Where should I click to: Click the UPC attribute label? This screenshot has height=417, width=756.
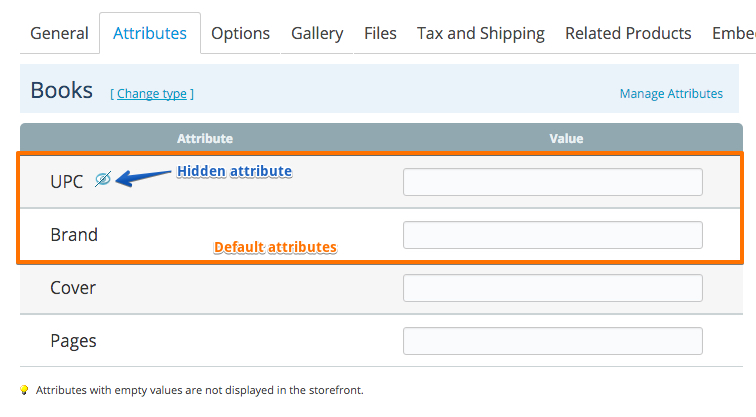click(67, 182)
